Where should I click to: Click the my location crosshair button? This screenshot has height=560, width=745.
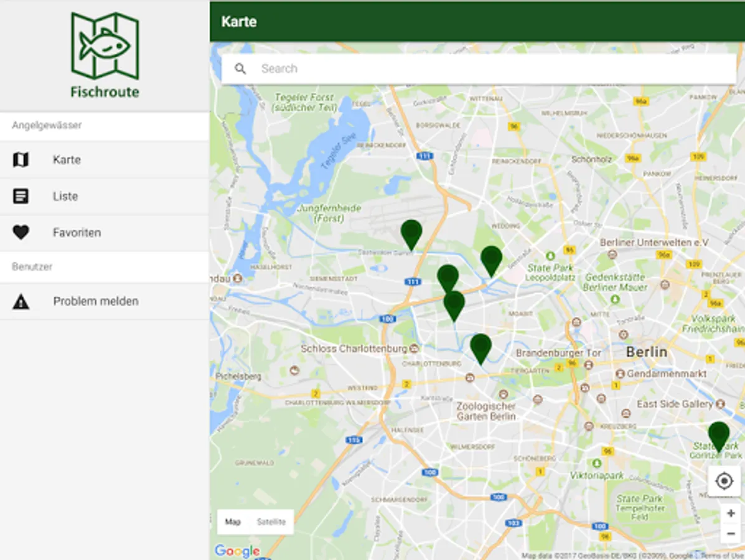tap(724, 481)
